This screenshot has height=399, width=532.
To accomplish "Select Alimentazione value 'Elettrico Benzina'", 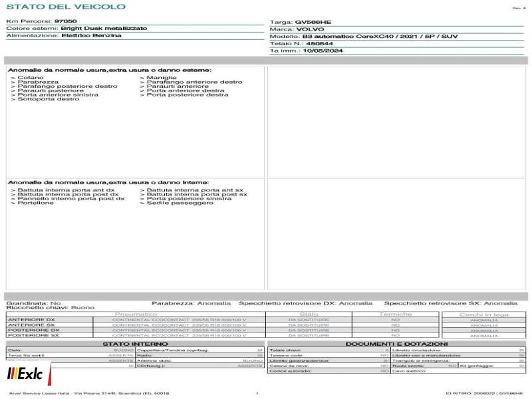I will coord(91,36).
